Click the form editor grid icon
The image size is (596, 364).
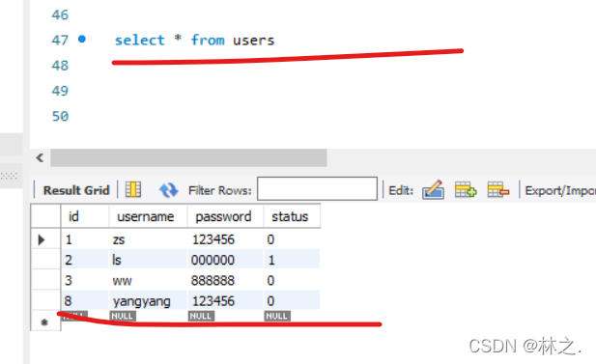coord(133,189)
